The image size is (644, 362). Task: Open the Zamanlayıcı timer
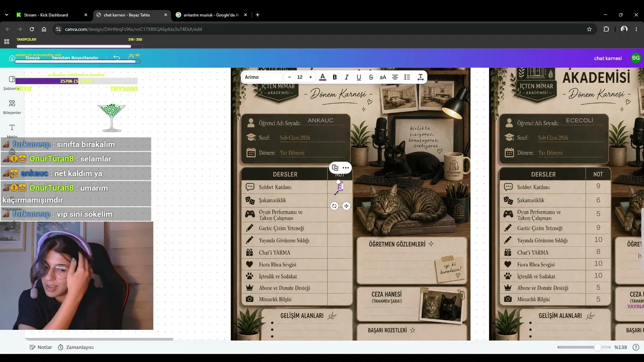point(75,347)
